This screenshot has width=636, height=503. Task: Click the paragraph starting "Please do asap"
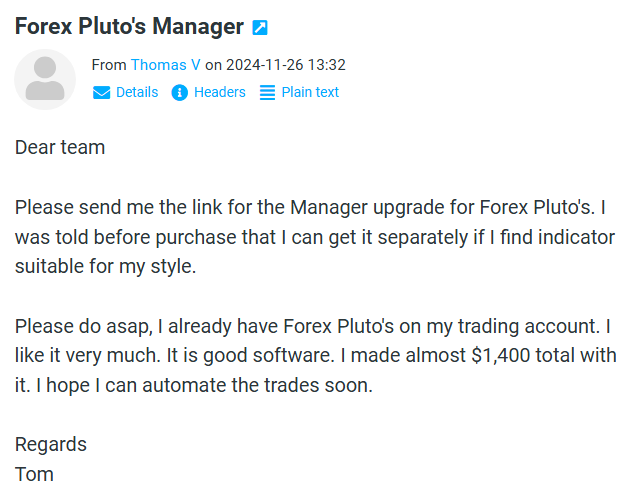coord(316,356)
